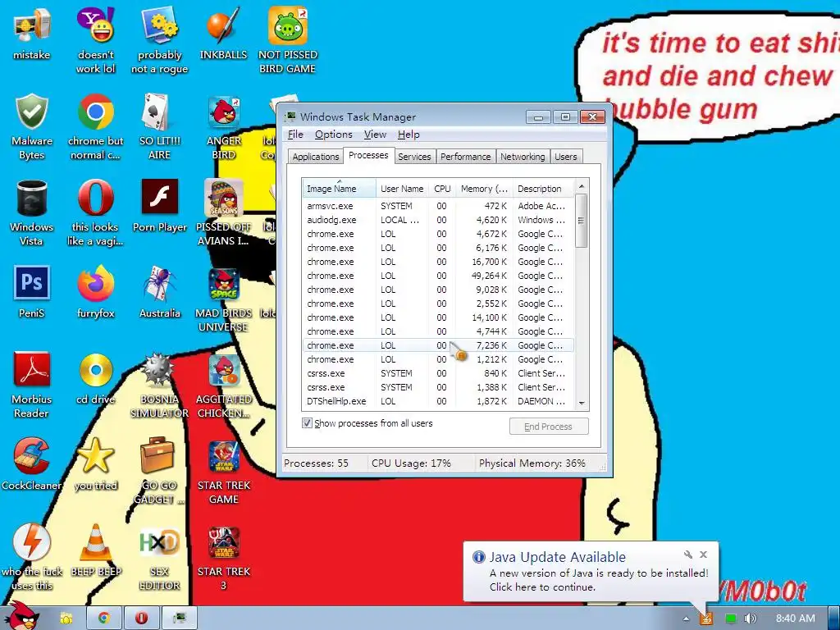Open Chrome from the taskbar
The width and height of the screenshot is (840, 630).
(x=104, y=619)
